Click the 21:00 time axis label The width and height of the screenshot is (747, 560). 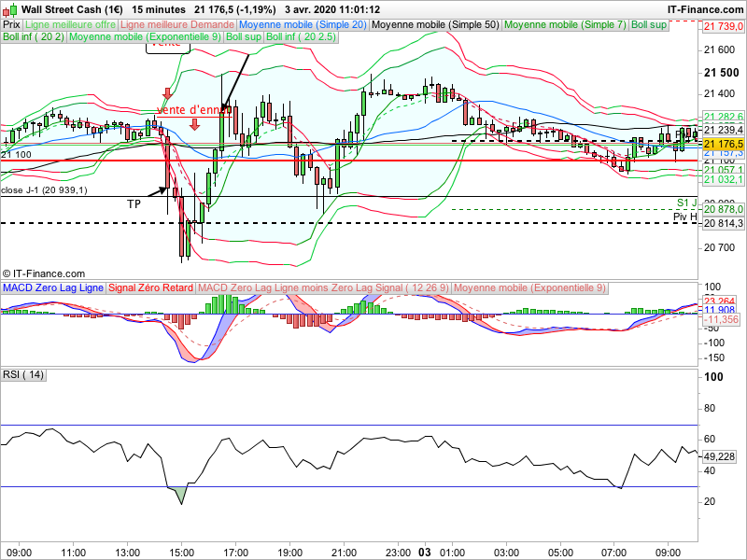point(344,553)
